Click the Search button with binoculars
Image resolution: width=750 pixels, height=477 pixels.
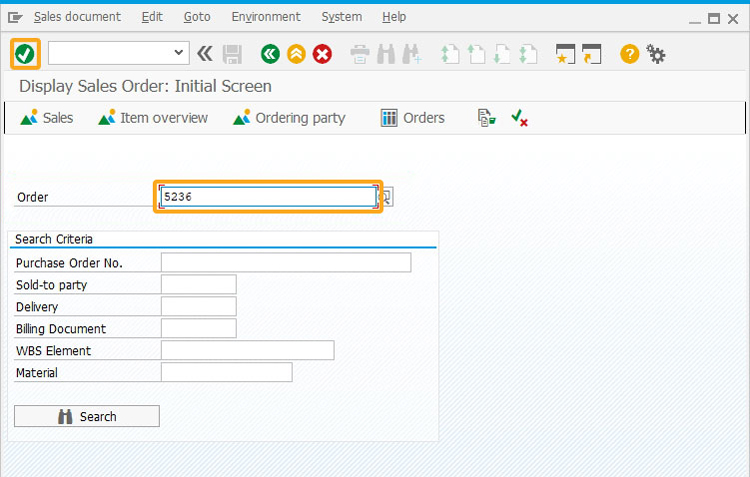tap(87, 416)
